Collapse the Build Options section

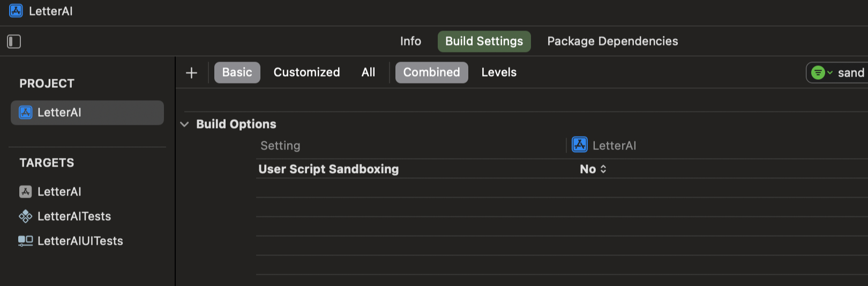(x=184, y=124)
